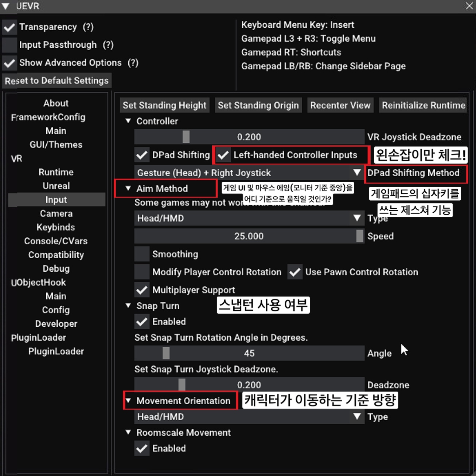Uncheck Left-handed Controller Inputs

point(223,155)
